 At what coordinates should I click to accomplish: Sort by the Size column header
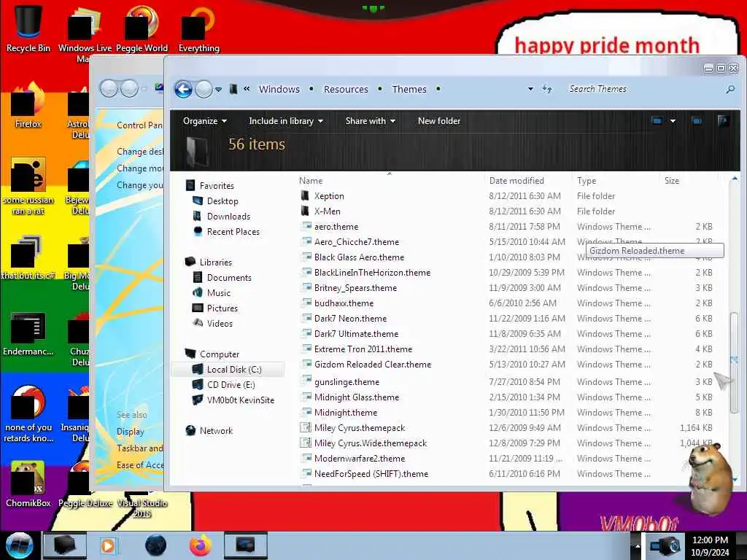point(672,181)
